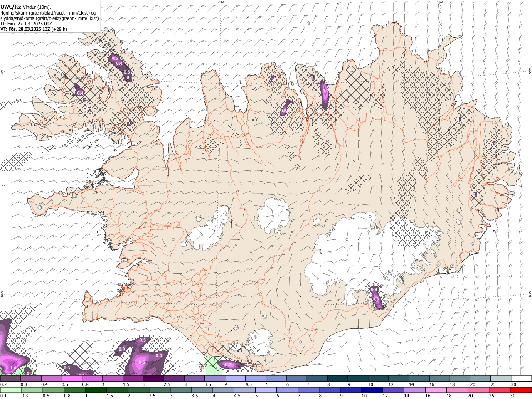Image resolution: width=532 pixels, height=399 pixels.
Task: Select the crimson 25 swatch in lower legend row
Action: click(x=499, y=390)
